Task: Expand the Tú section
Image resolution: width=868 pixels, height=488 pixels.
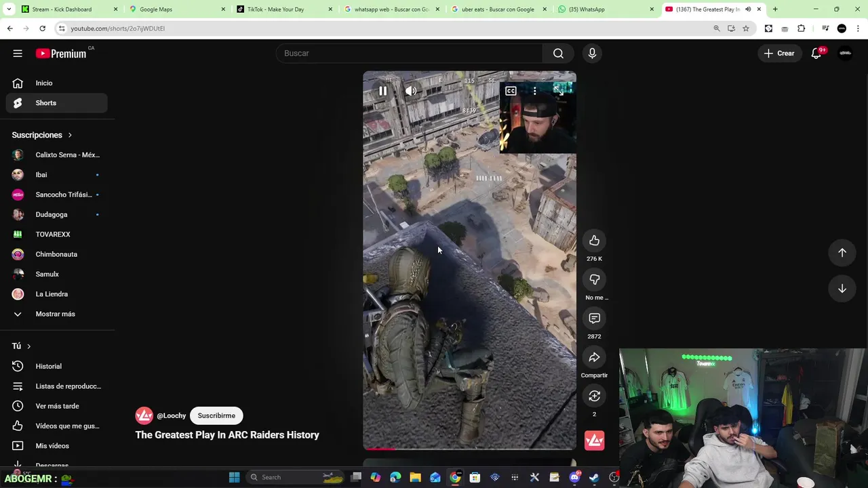Action: 22,346
